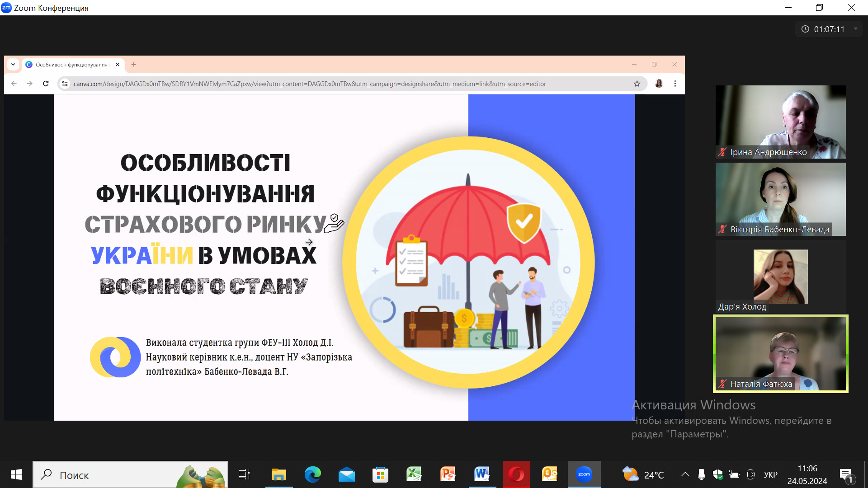Open a new browser tab
This screenshot has width=868, height=488.
coord(133,65)
